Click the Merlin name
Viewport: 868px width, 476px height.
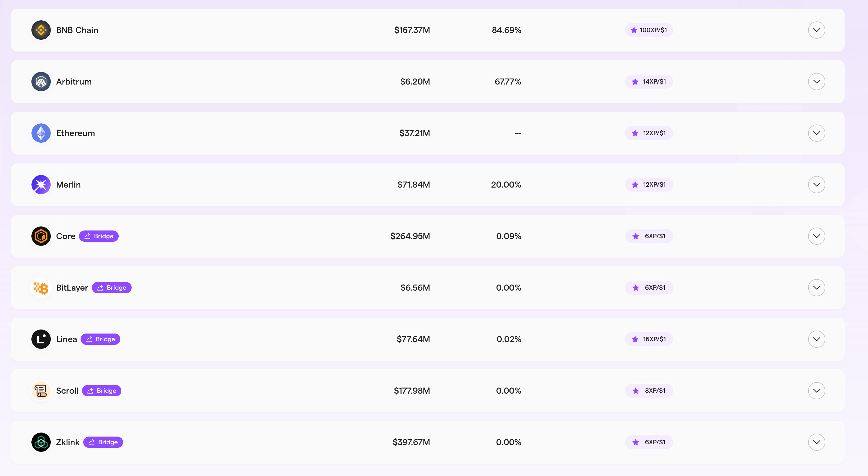coord(68,185)
